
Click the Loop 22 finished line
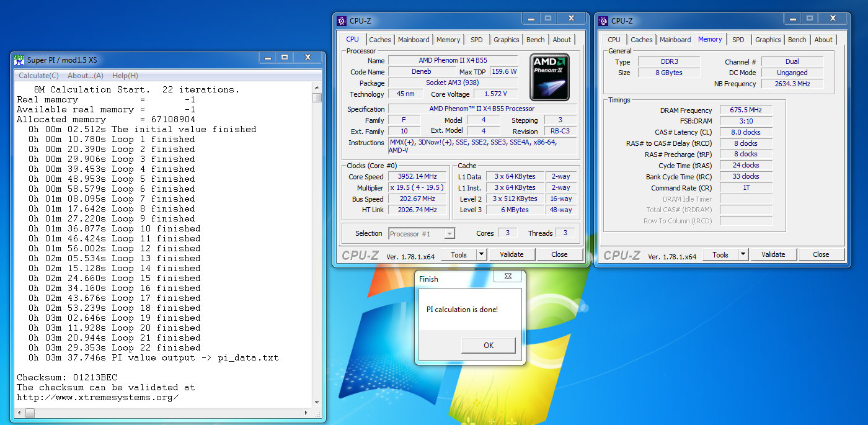point(114,347)
